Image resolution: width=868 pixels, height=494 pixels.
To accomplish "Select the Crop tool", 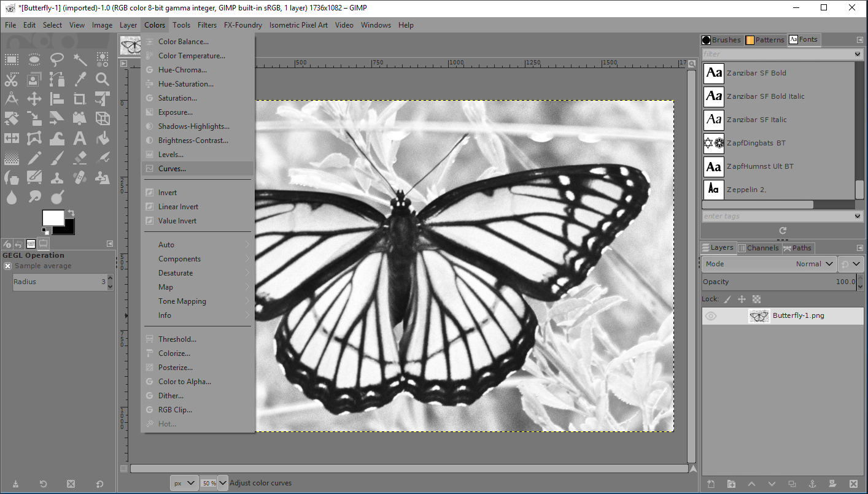I will [80, 99].
